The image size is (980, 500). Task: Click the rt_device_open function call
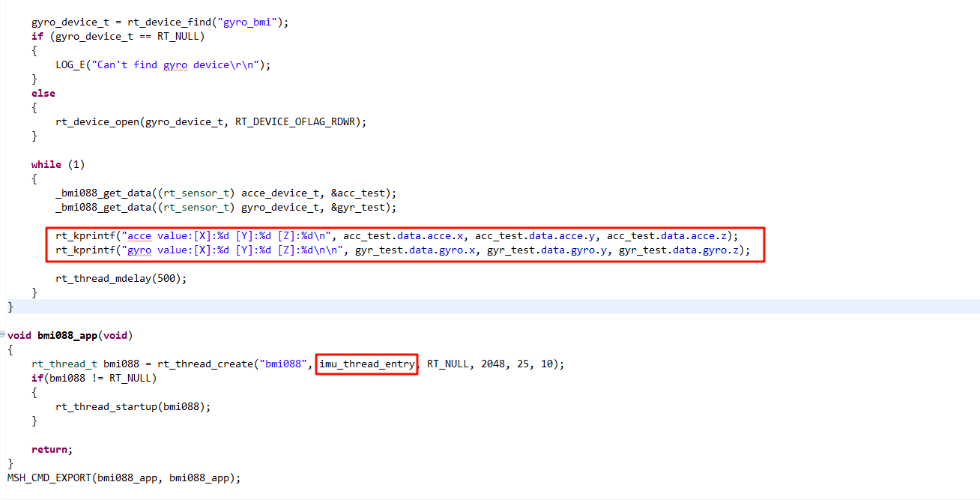pyautogui.click(x=97, y=121)
